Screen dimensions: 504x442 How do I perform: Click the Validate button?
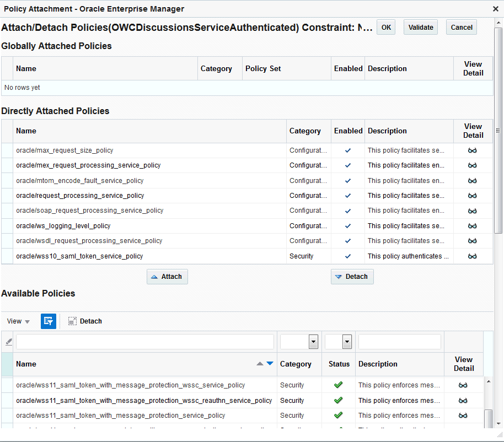click(420, 26)
